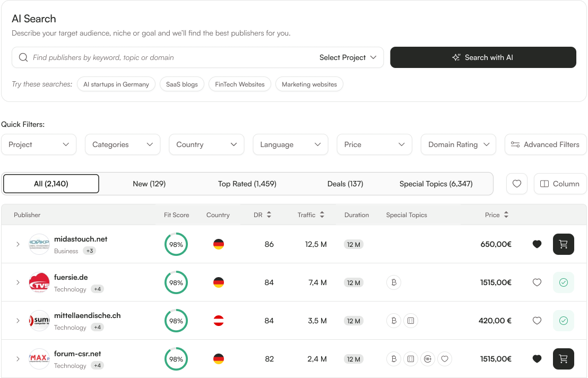Screen dimensions: 588x378
Task: Unfavorite midastouch.net filled heart
Action: (537, 244)
